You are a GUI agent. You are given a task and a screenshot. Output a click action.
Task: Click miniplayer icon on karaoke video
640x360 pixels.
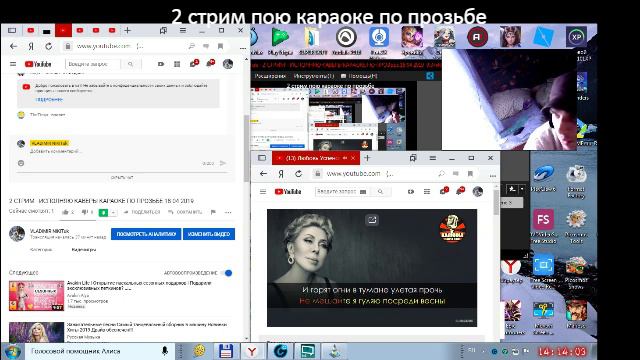point(372,220)
